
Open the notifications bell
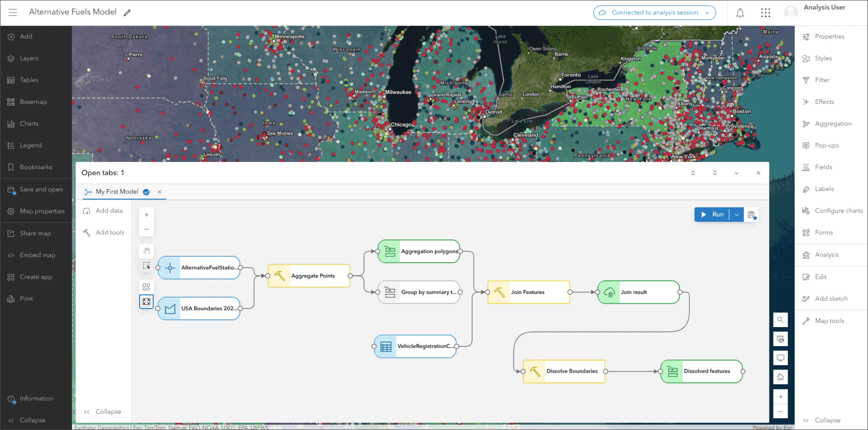tap(740, 13)
